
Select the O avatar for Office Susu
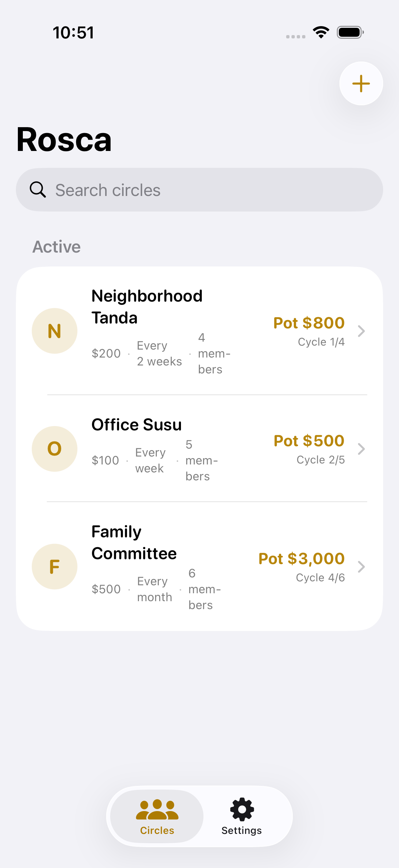click(x=55, y=449)
